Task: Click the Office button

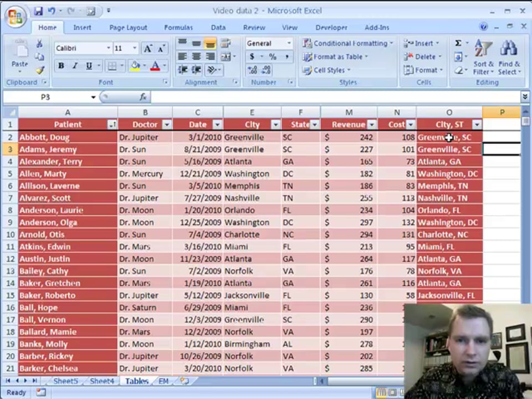Action: [16, 16]
